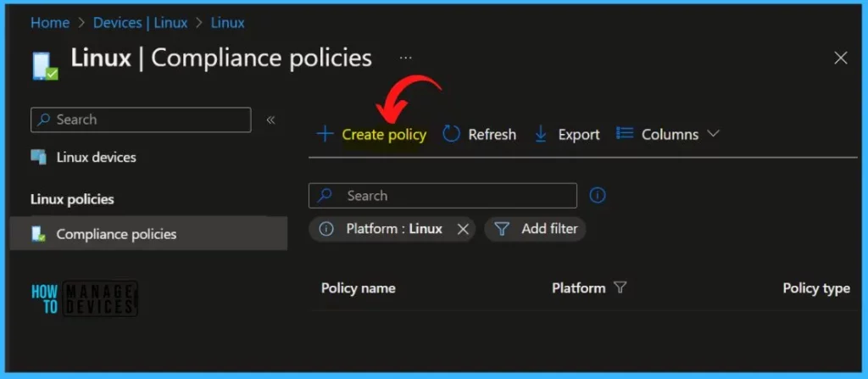Sort by Policy type column header
868x379 pixels.
tap(816, 288)
